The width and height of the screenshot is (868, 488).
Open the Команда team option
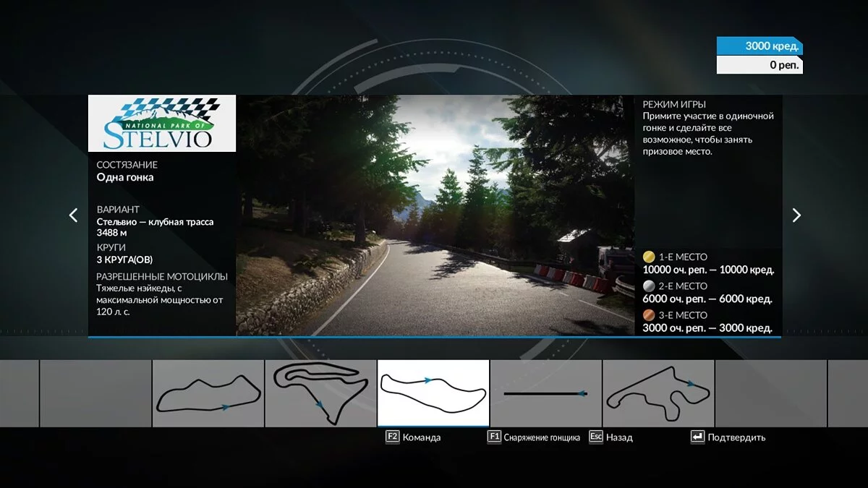point(422,437)
